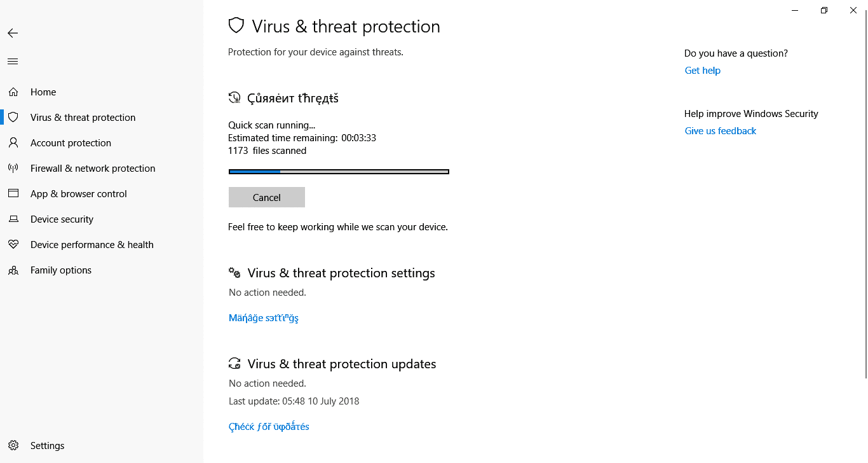
Task: Click the scan progress bar
Action: tap(339, 171)
